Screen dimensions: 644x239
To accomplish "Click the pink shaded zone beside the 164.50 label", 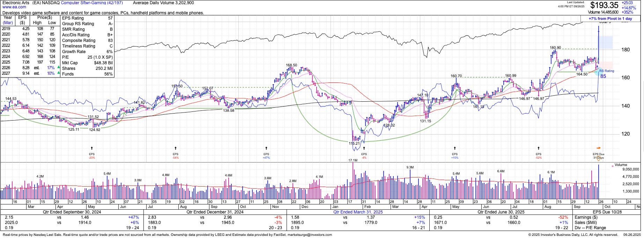I will click(x=606, y=65).
